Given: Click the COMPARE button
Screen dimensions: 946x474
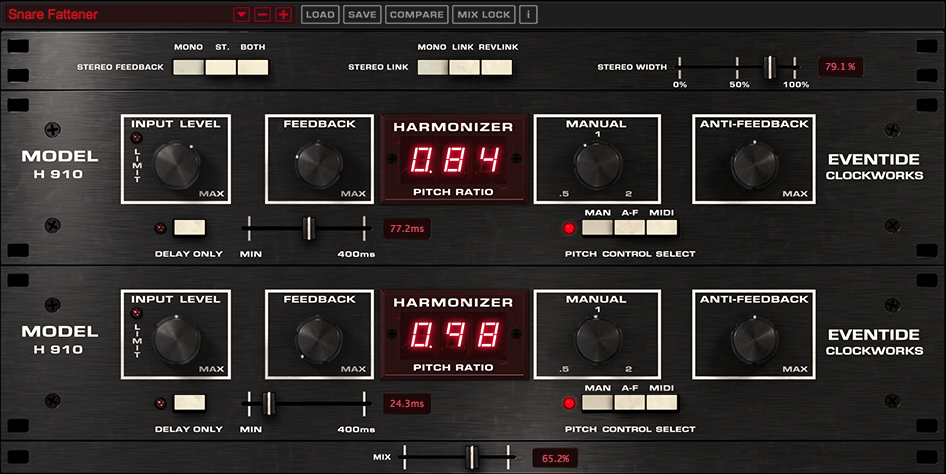Looking at the screenshot, I should (417, 14).
